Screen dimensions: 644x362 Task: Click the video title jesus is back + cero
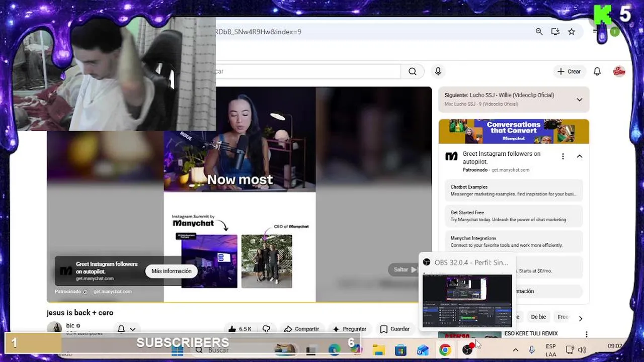(80, 313)
